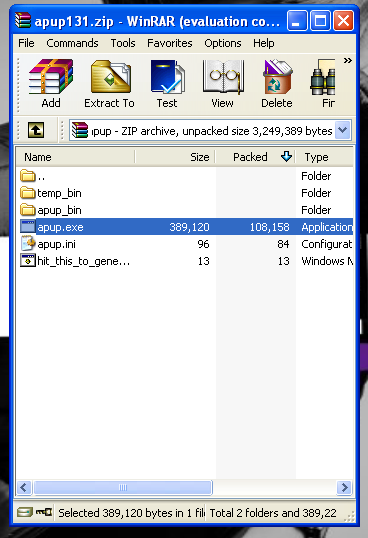
Task: Click the size value 389,120
Action: [189, 227]
